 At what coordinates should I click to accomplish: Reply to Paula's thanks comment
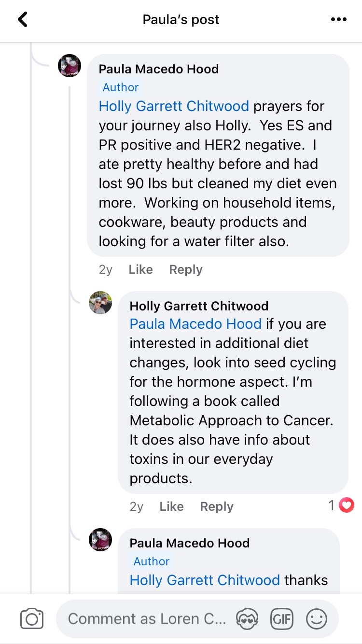tap(216, 599)
